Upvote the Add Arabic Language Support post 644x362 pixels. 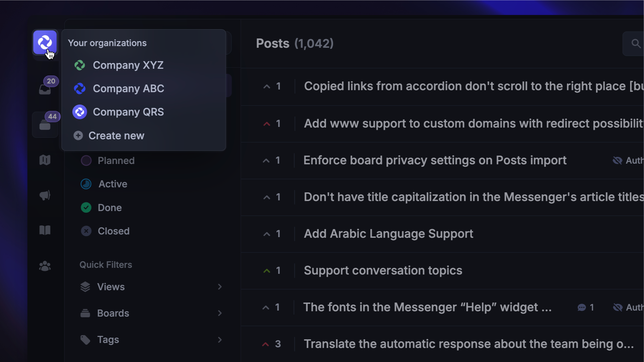point(267,234)
